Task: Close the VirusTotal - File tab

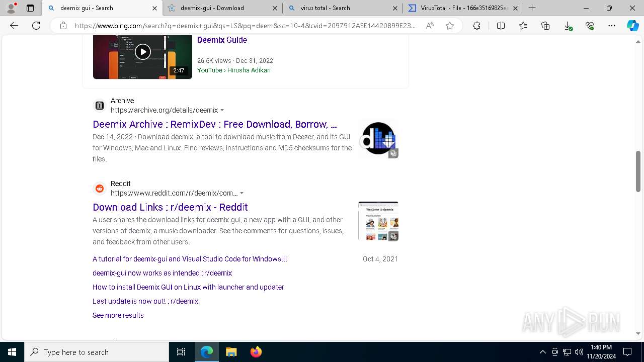Action: pos(515,8)
